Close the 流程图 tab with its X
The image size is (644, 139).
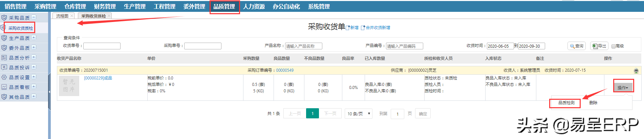click(x=72, y=16)
